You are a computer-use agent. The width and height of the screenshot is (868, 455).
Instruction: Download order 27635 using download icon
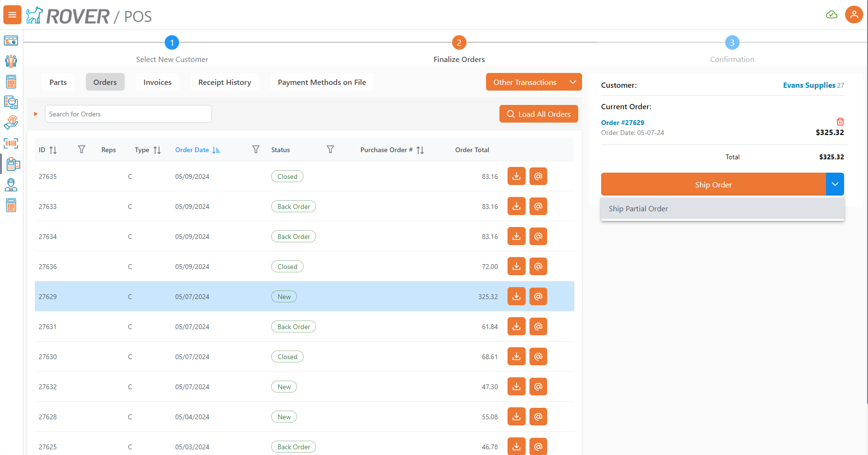click(516, 176)
